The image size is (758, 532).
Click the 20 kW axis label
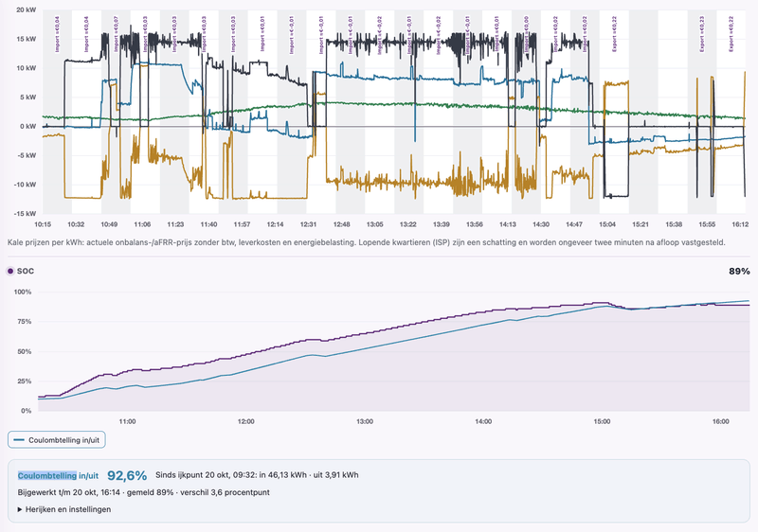pos(27,9)
